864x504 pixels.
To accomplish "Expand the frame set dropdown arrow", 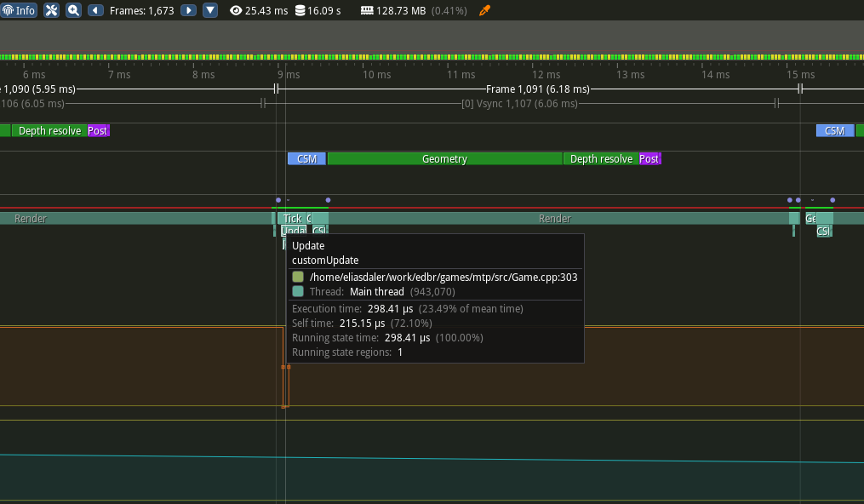I will click(209, 10).
